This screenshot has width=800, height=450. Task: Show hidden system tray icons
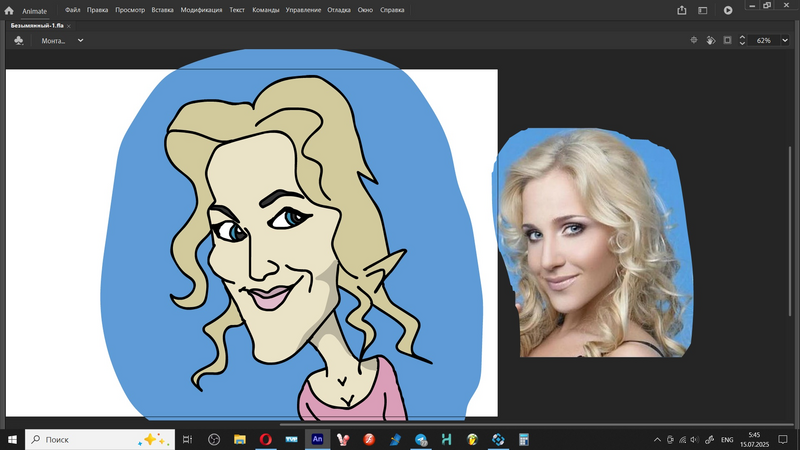point(657,439)
